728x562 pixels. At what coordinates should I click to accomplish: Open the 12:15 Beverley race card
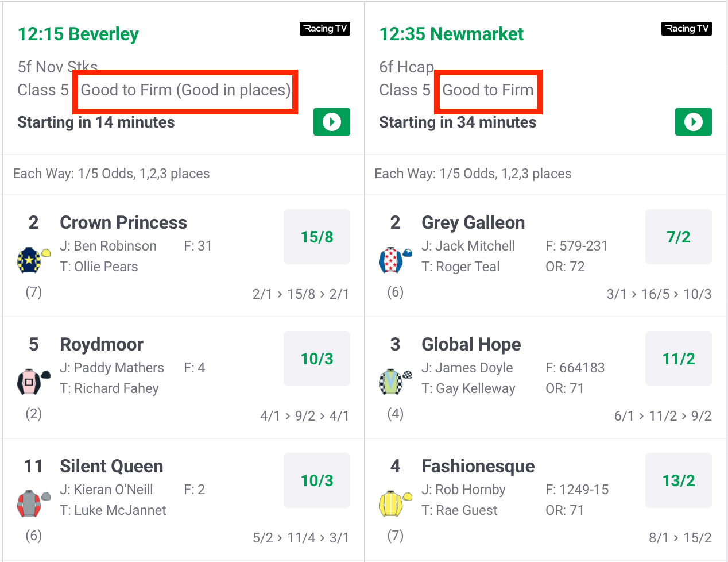(x=78, y=34)
